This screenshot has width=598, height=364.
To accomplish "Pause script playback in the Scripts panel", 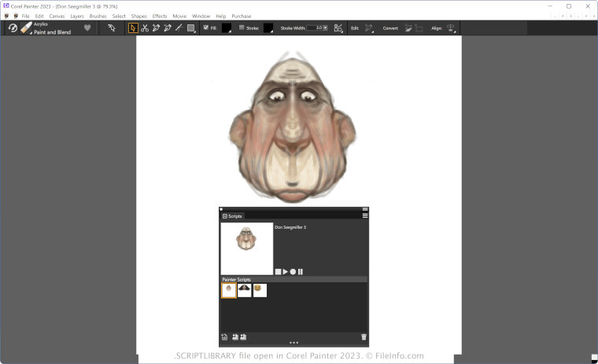I will (x=301, y=272).
